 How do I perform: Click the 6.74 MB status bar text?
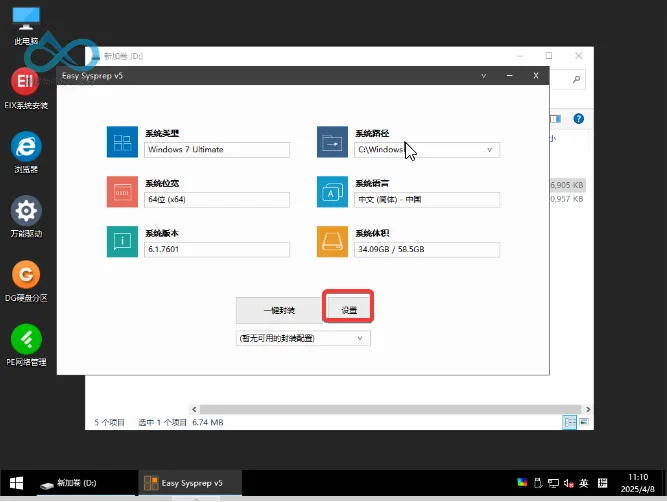click(x=208, y=422)
